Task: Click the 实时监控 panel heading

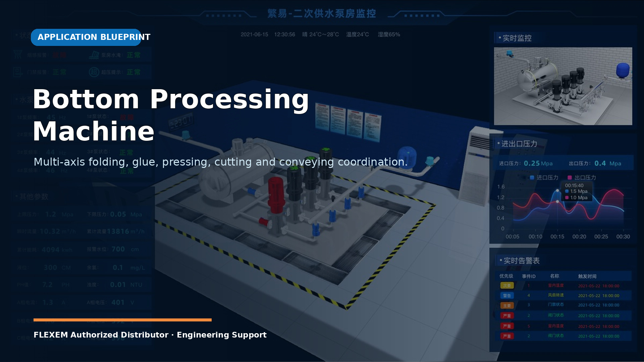Action: click(x=517, y=38)
